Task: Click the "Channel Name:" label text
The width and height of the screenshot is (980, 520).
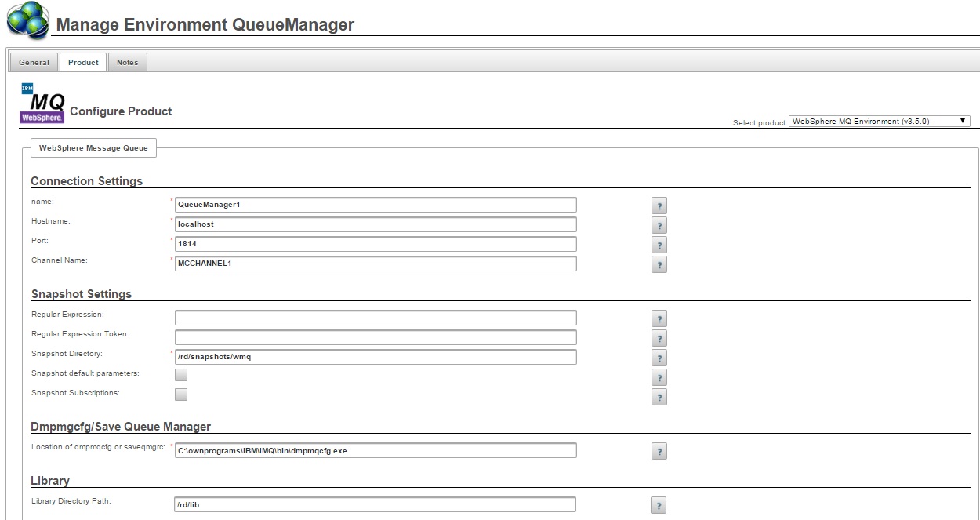Action: click(x=60, y=260)
